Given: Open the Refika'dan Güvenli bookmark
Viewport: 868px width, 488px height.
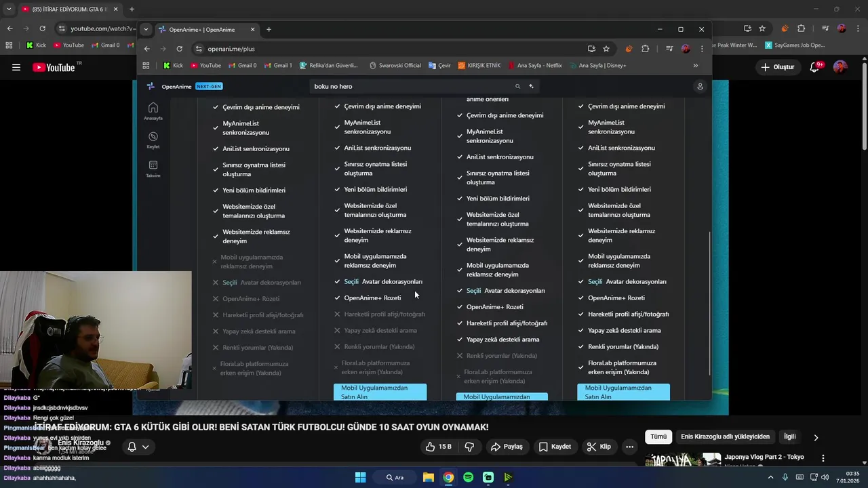Looking at the screenshot, I should point(328,66).
